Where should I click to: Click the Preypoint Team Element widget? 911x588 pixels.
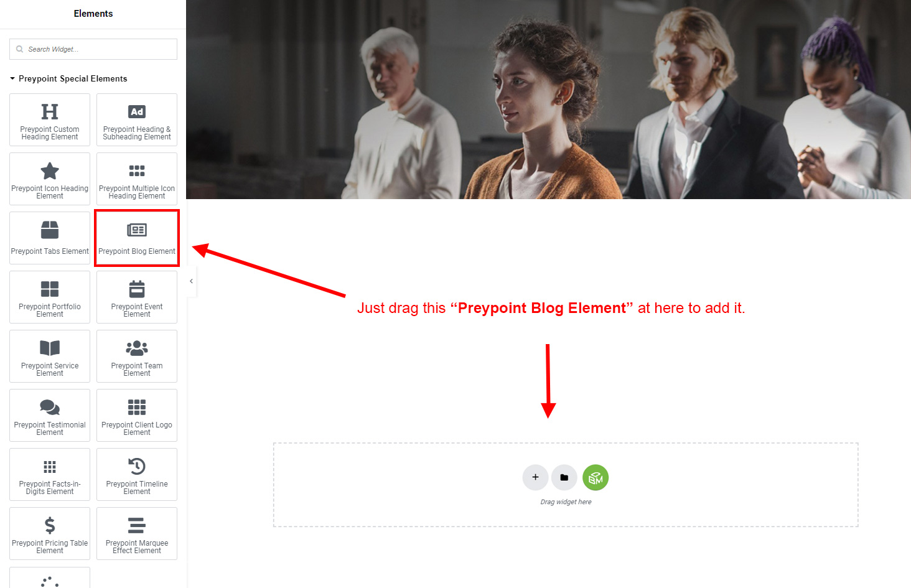pyautogui.click(x=137, y=356)
